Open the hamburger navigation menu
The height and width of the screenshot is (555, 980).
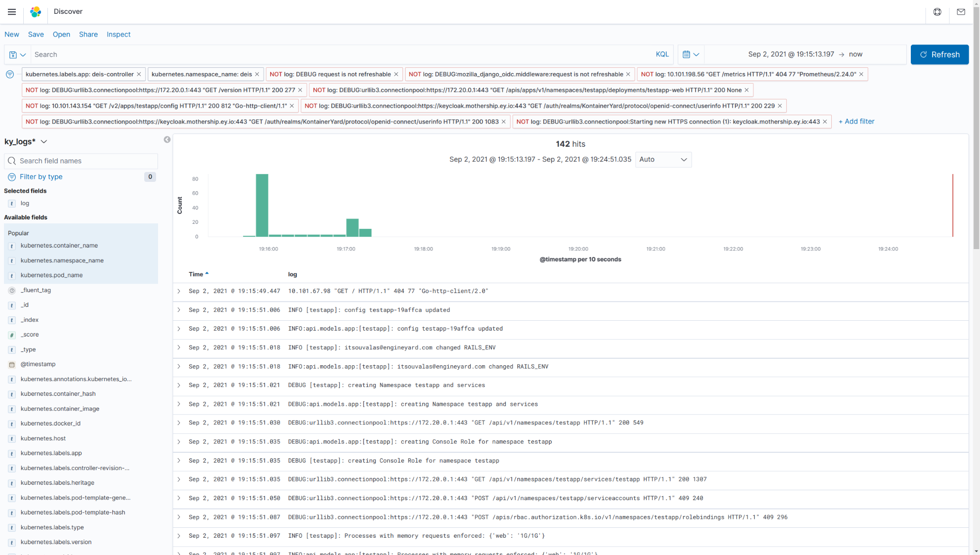pos(12,12)
